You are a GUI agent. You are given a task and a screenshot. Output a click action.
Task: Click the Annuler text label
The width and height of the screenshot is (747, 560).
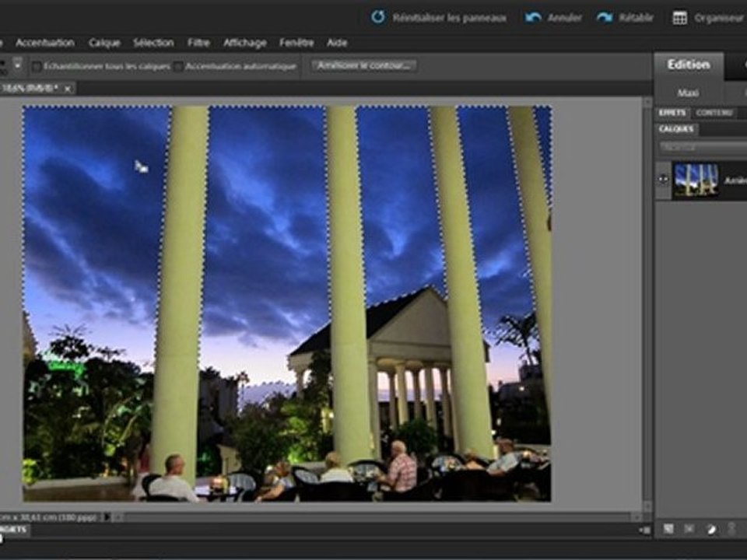pos(565,18)
